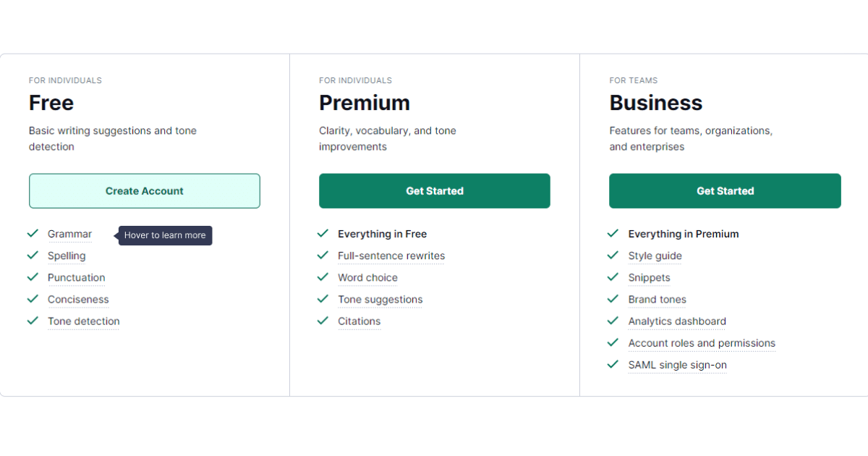The height and width of the screenshot is (456, 868).
Task: Click the Create Account button
Action: pyautogui.click(x=145, y=191)
